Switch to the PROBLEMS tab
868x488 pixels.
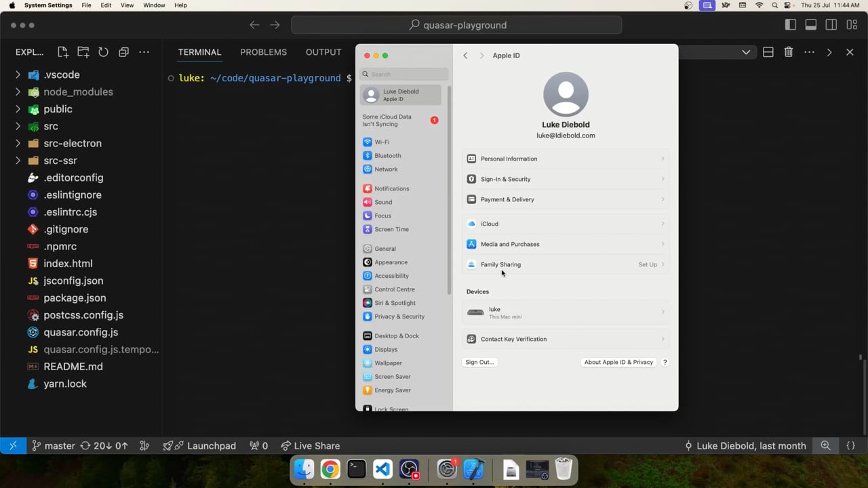click(x=263, y=52)
